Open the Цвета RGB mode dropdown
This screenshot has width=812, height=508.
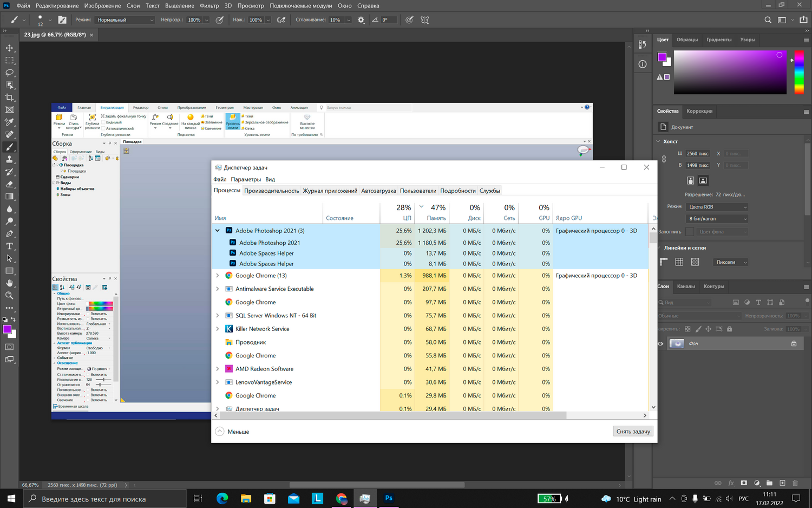coord(717,207)
